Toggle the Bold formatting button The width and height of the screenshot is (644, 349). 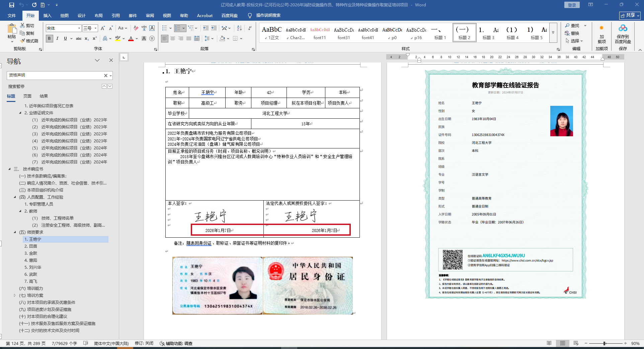pos(50,39)
